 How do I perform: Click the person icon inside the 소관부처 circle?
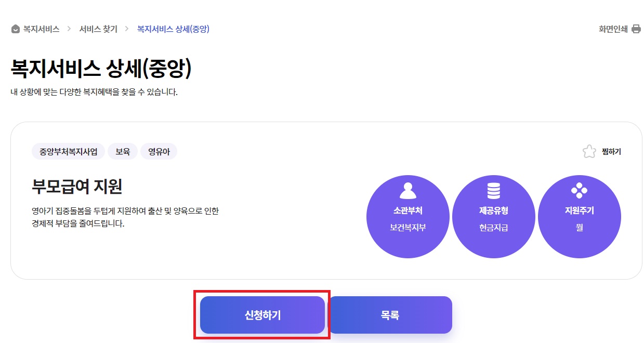click(x=408, y=190)
